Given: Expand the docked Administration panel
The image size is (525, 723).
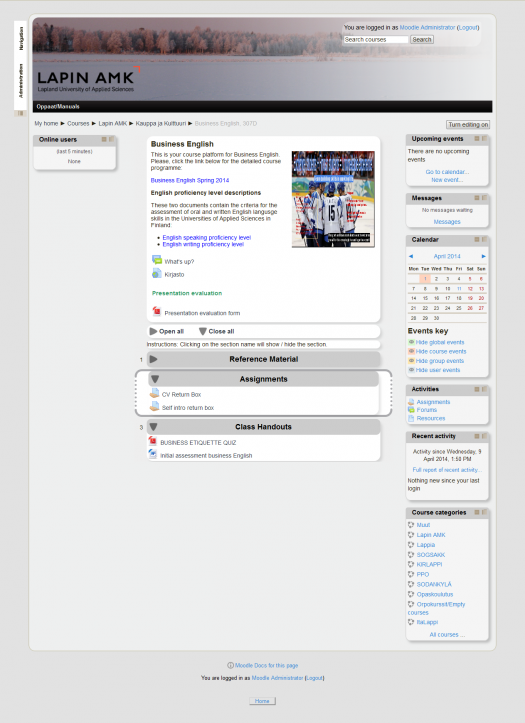Looking at the screenshot, I should [x=21, y=81].
